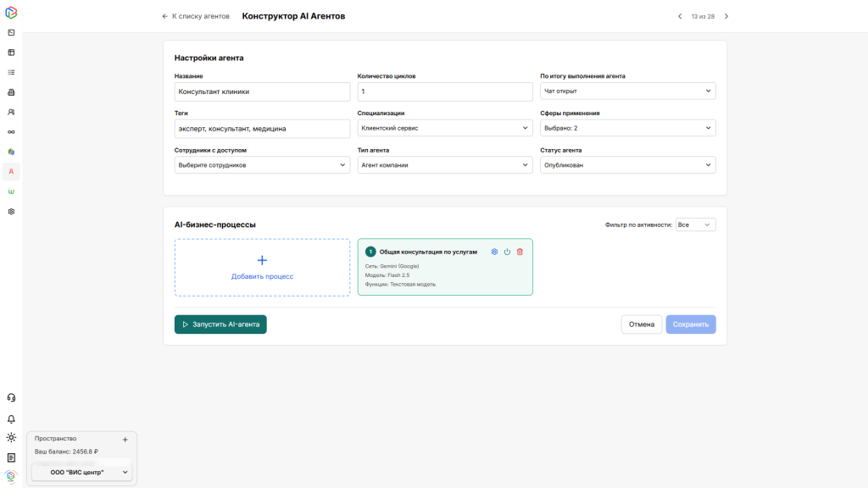Disable the agent via Статус агента field
Viewport: 868px width, 488px height.
coord(627,164)
